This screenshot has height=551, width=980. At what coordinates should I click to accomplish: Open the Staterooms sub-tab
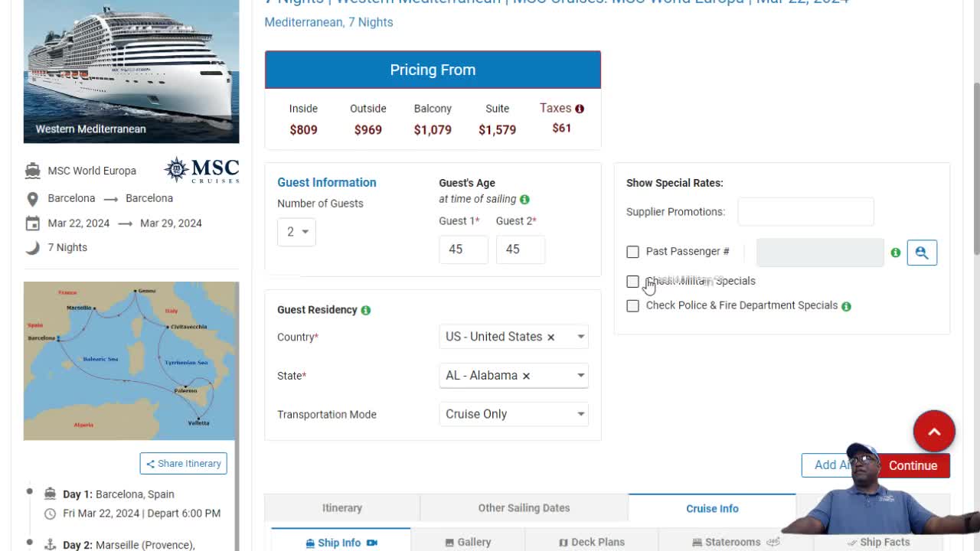click(x=736, y=542)
